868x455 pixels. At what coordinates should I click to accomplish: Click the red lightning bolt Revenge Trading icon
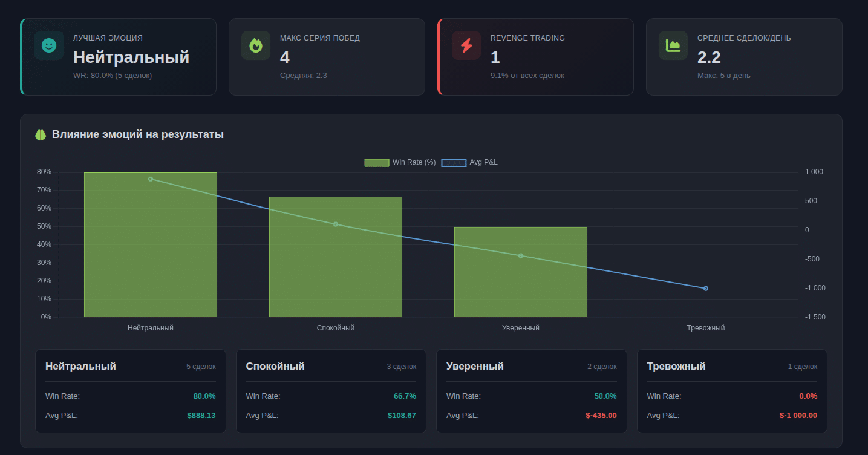(466, 45)
